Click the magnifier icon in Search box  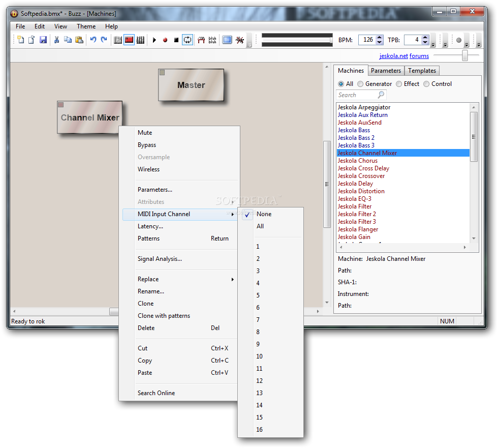(381, 95)
